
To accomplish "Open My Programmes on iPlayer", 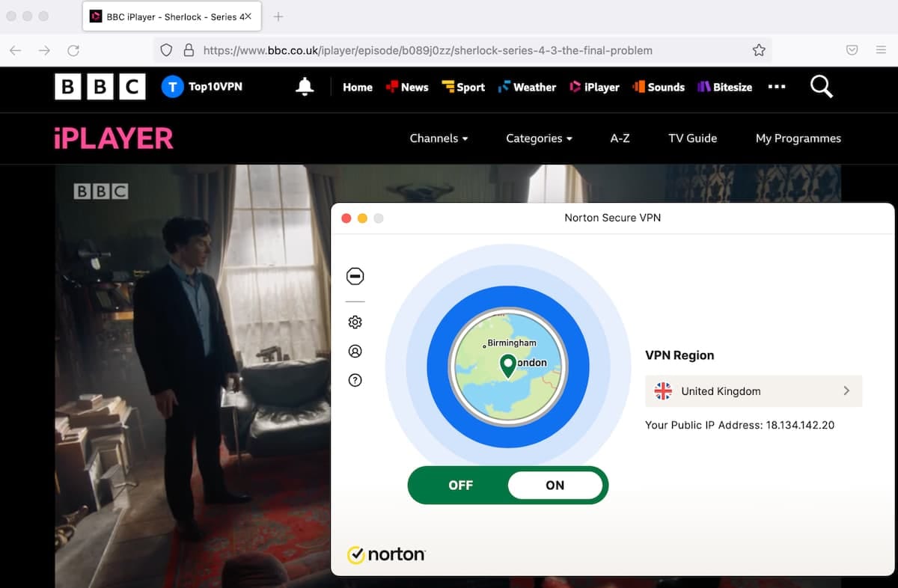I will (798, 138).
